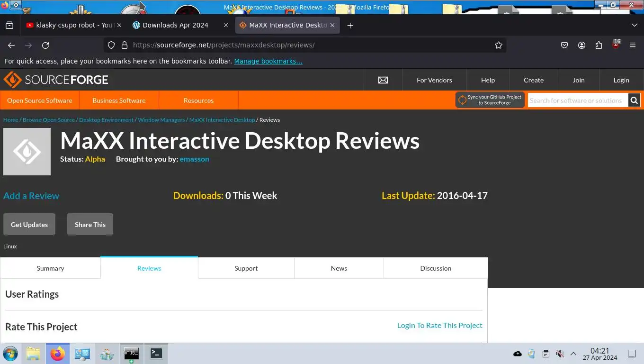This screenshot has height=364, width=644.
Task: Click the muted volume tray icon
Action: pos(560,354)
